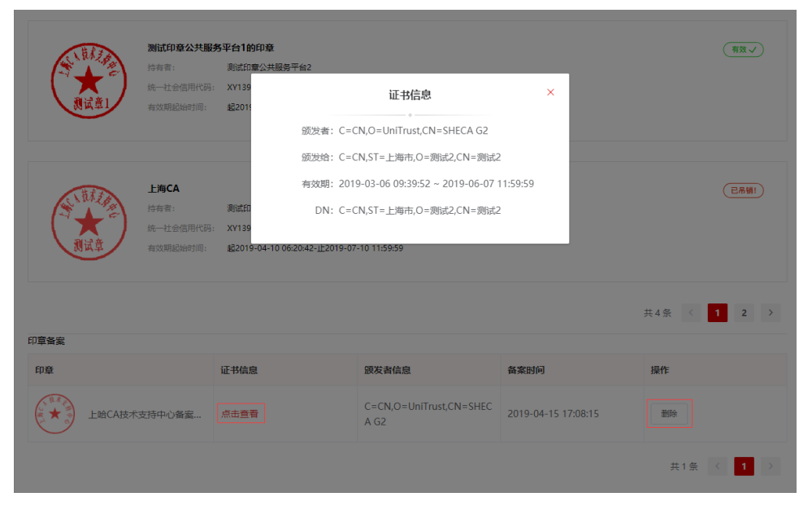Click next arrow in the 共1条 pager
812x510 pixels.
[x=771, y=466]
